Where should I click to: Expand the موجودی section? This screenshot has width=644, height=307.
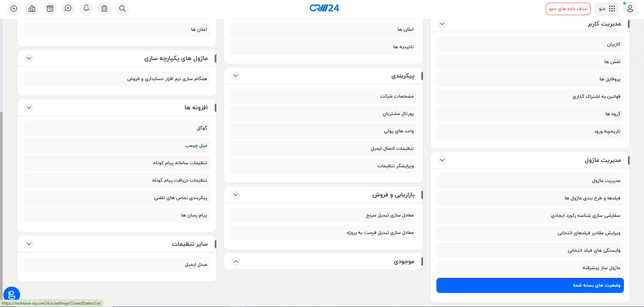[236, 261]
